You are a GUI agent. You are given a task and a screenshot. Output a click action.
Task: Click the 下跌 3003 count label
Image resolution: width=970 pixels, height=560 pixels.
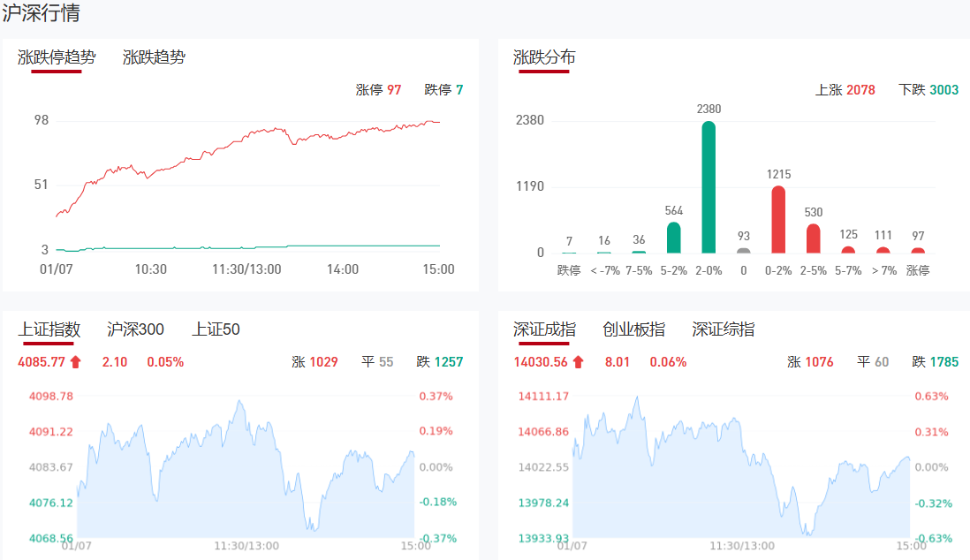click(x=928, y=89)
